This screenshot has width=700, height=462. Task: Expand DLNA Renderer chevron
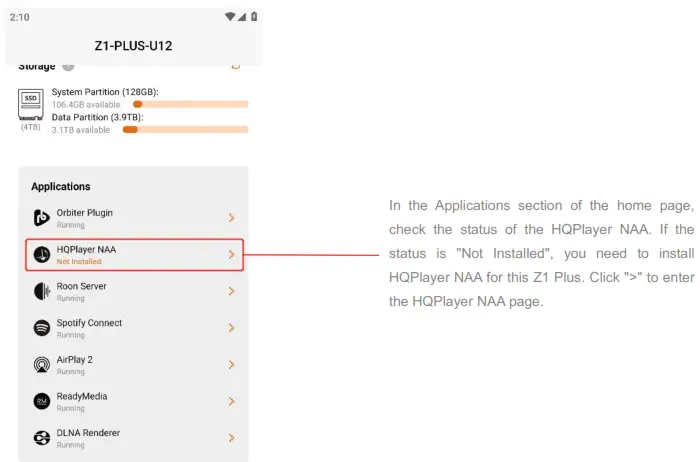[x=231, y=437]
